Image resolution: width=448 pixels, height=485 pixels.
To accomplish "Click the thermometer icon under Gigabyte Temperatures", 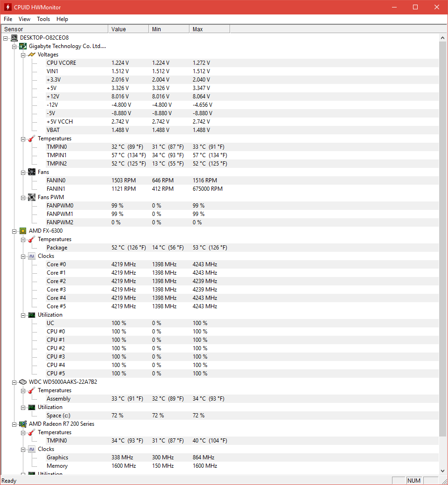I will tap(32, 139).
